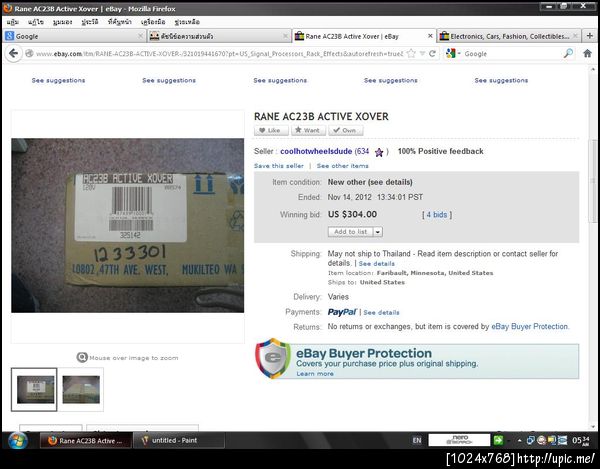This screenshot has width=600, height=469.
Task: Open seller coolhotwheelsdude profile link
Action: tap(316, 151)
